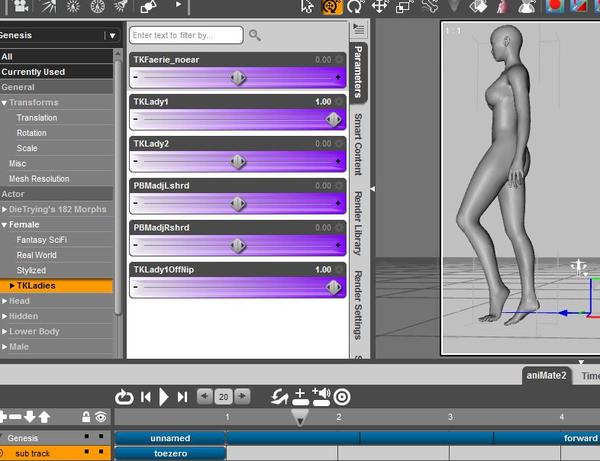Expand the Lower Body group
Viewport: 600px width, 461px height.
tap(4, 332)
